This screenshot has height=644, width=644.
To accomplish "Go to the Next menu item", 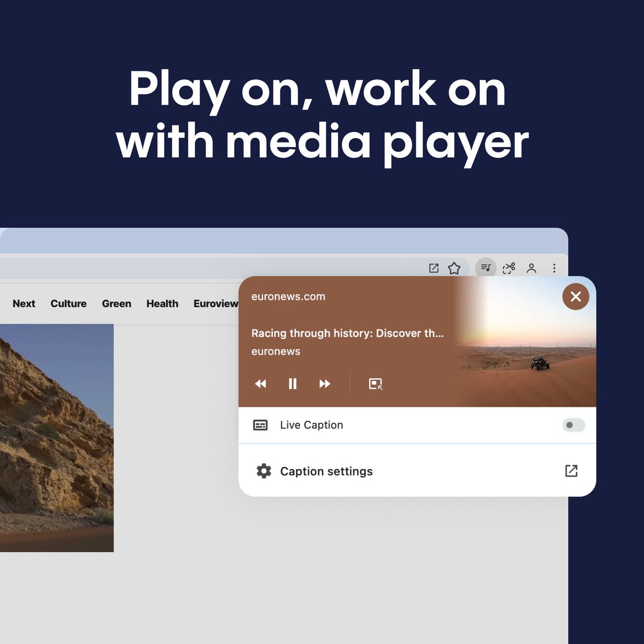I will [24, 303].
